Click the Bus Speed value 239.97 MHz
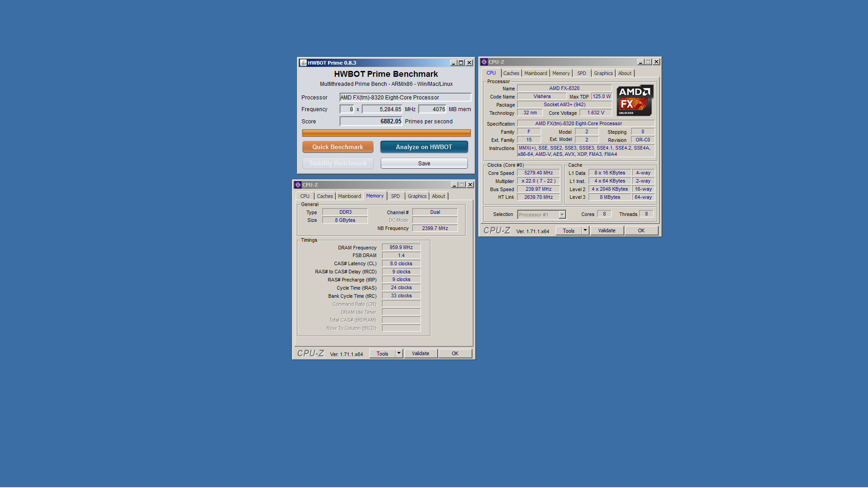Image resolution: width=868 pixels, height=488 pixels. point(538,189)
